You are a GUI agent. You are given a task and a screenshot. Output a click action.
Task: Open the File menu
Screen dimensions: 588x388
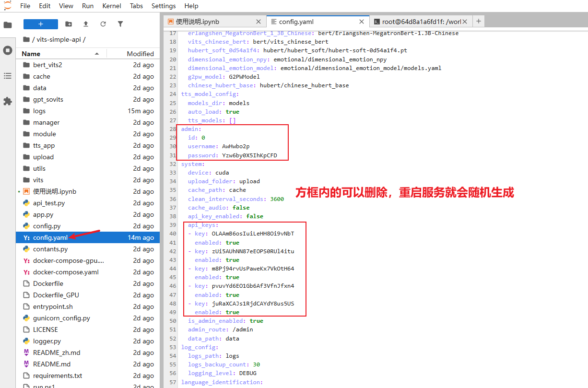tap(25, 6)
